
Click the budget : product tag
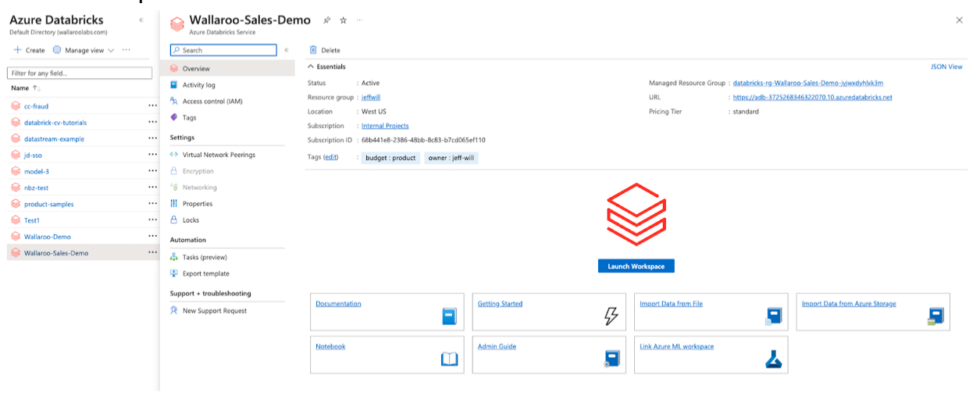coord(390,158)
